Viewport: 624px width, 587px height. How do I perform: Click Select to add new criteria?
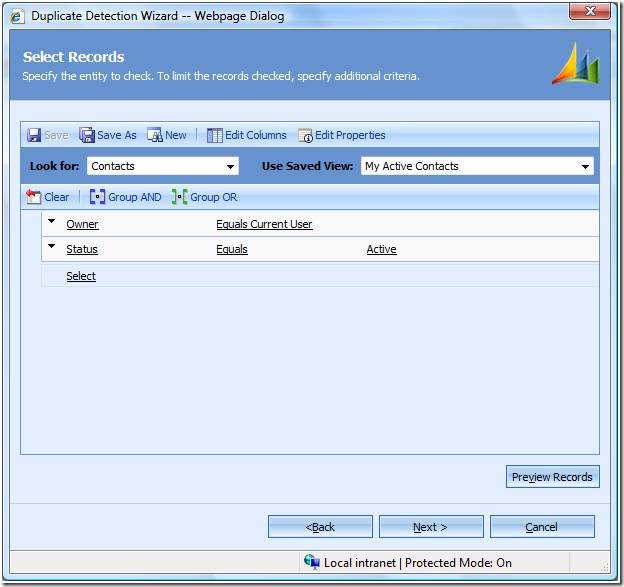[x=81, y=276]
